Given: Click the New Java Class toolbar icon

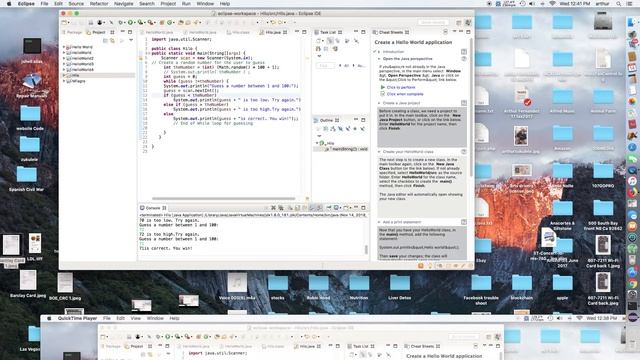Looking at the screenshot, I should click(x=169, y=22).
